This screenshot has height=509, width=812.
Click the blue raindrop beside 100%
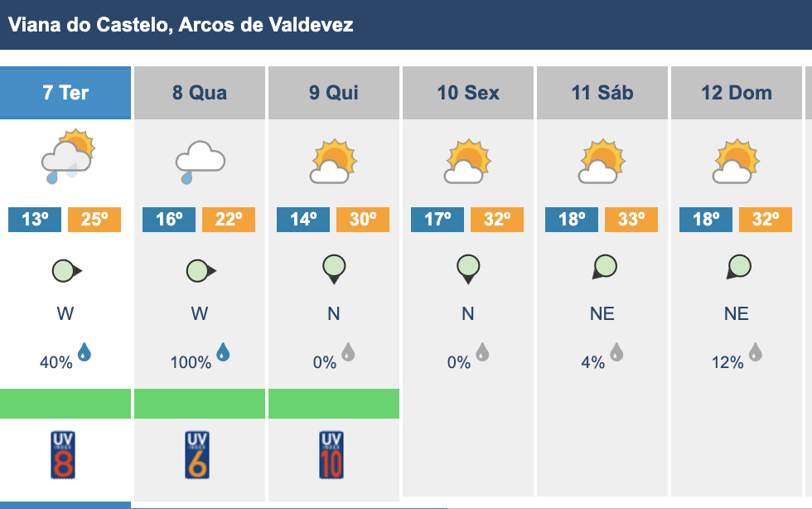click(x=223, y=352)
